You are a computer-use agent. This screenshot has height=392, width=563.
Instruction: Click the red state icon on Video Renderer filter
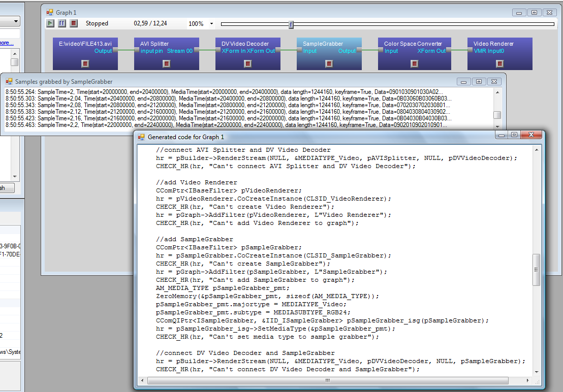pos(499,64)
